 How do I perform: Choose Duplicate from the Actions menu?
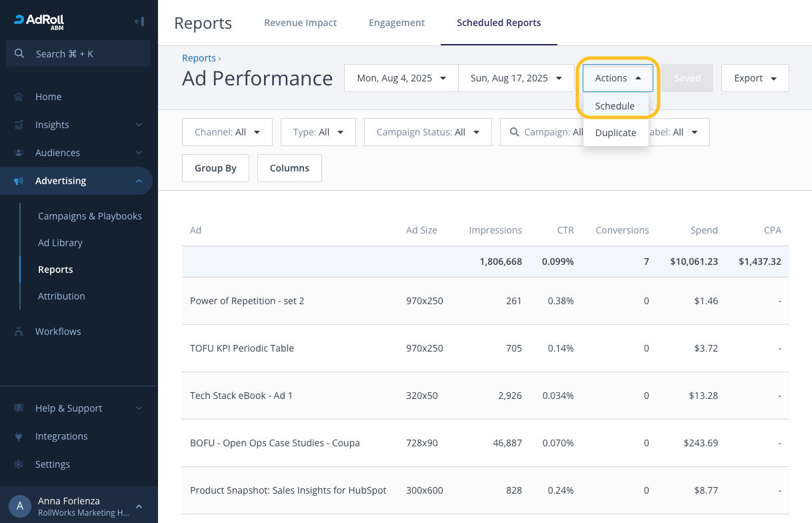point(615,133)
